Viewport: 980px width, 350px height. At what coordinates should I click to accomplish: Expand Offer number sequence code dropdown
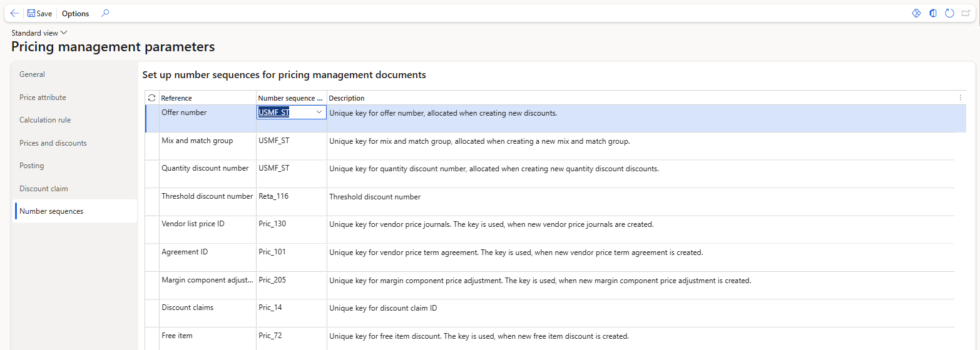[319, 112]
